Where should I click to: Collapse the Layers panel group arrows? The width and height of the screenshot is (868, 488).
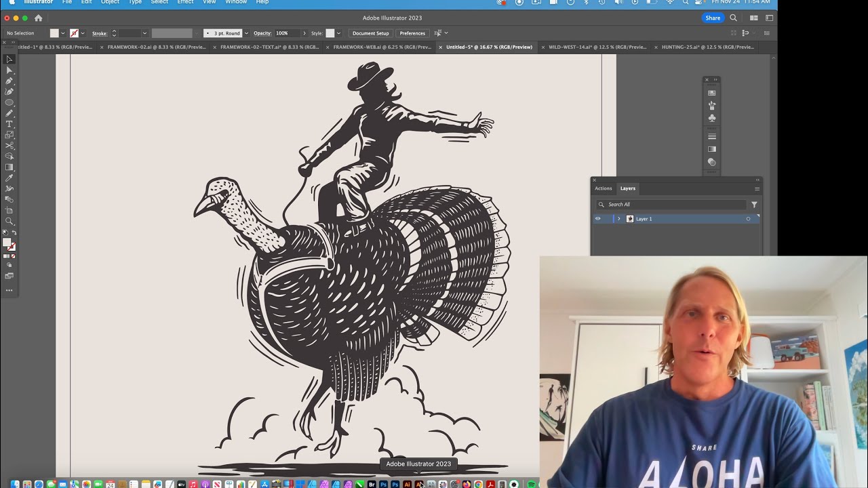tap(758, 180)
